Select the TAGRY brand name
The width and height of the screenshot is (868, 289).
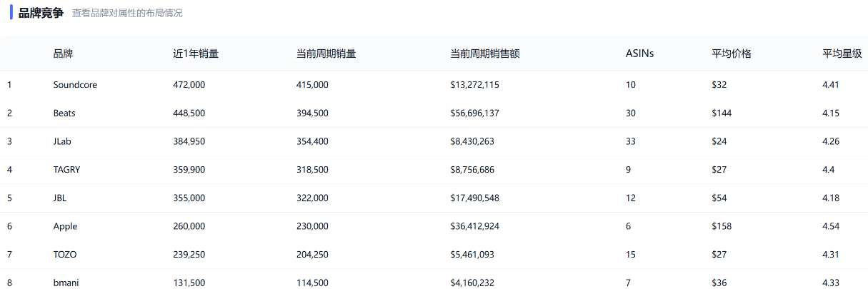66,170
